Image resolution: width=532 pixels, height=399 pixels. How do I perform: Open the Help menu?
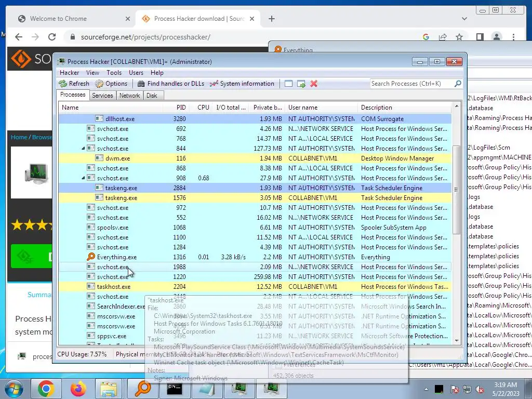[x=157, y=73]
